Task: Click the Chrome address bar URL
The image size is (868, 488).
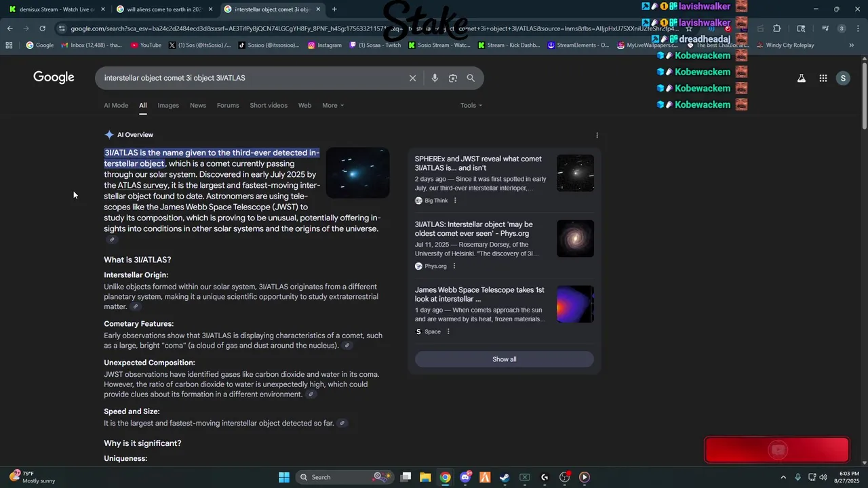Action: coord(373,28)
